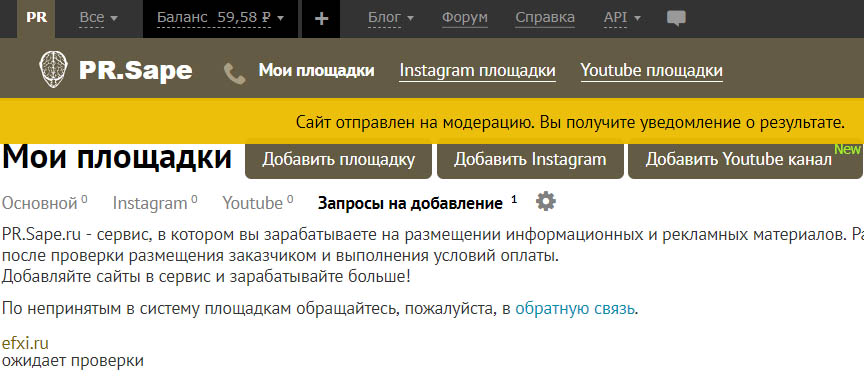Open the gear settings icon beside tabs
The image size is (864, 387).
546,202
